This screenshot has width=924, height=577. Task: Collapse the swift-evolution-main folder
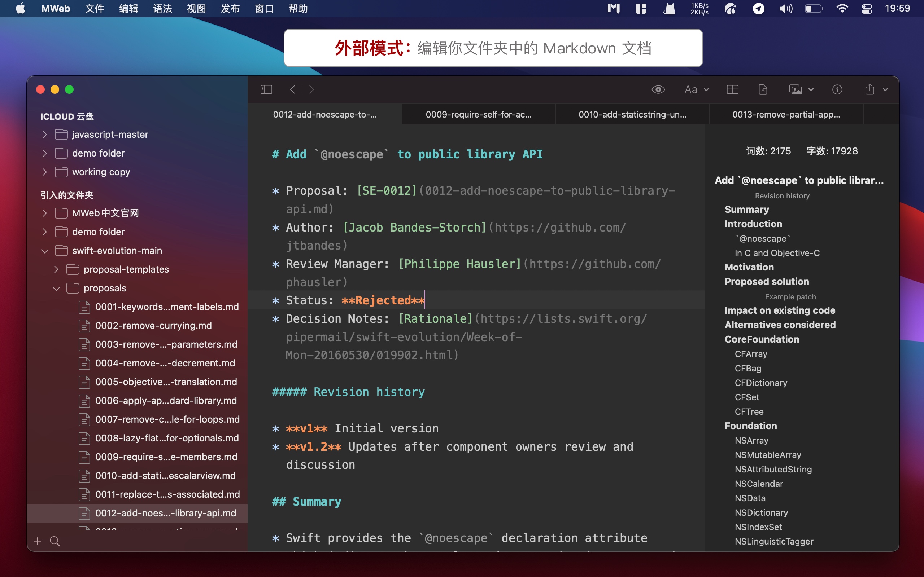(45, 251)
